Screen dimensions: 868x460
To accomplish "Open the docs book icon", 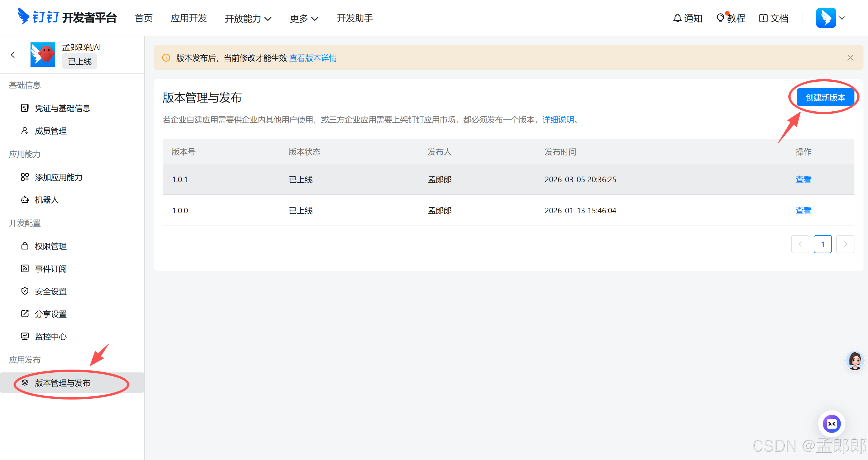I will (763, 18).
